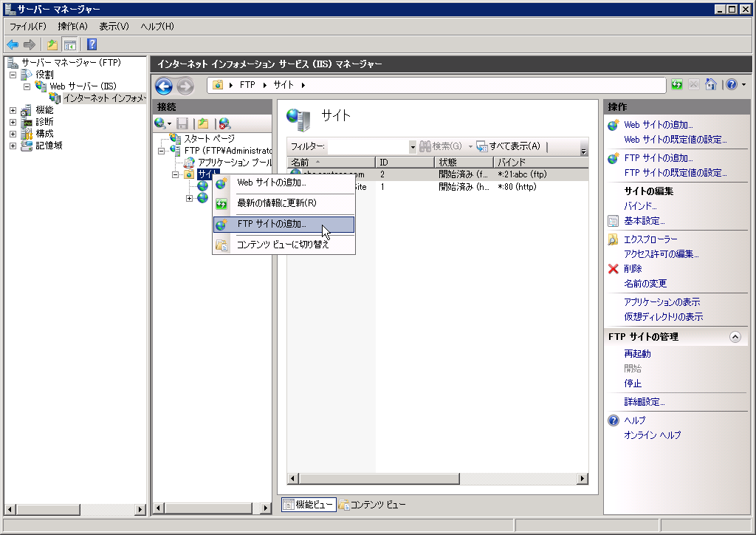Click the blue ヘルプ icon in the actions pane

pyautogui.click(x=614, y=420)
